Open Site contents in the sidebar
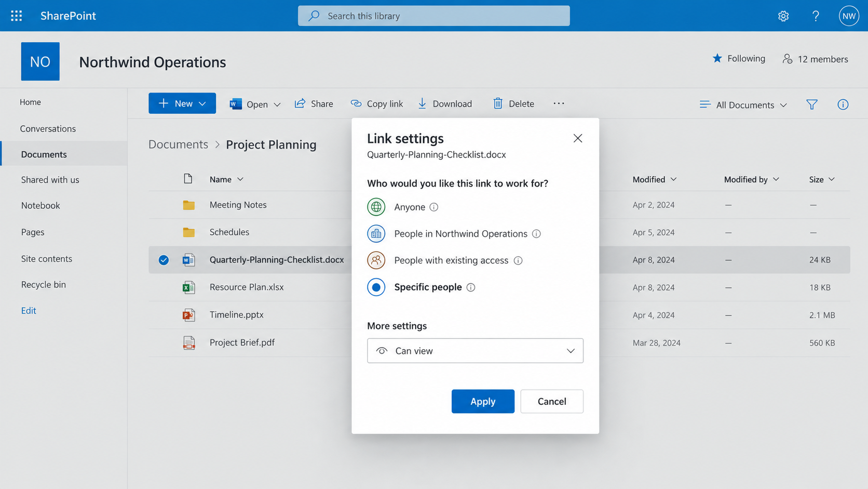The image size is (868, 489). [x=47, y=258]
